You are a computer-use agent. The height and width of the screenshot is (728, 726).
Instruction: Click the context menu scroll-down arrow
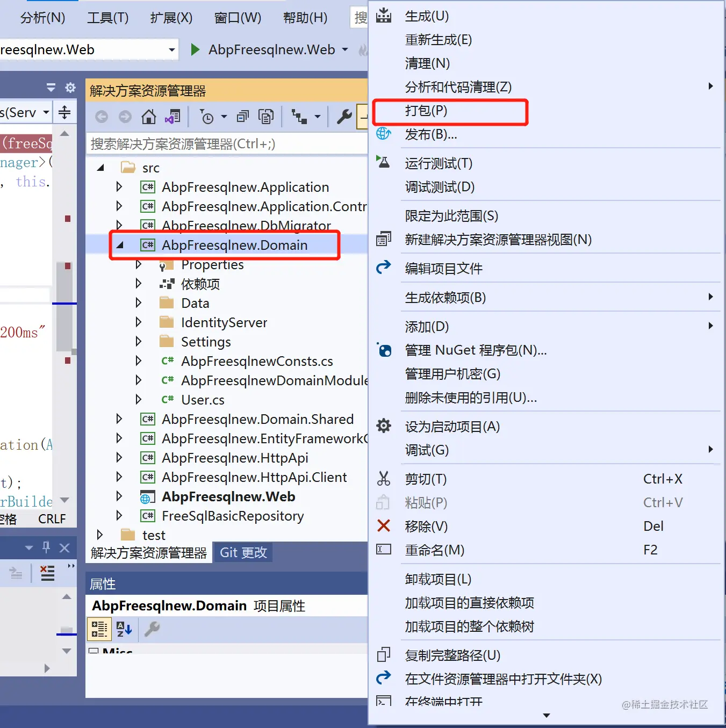[547, 716]
